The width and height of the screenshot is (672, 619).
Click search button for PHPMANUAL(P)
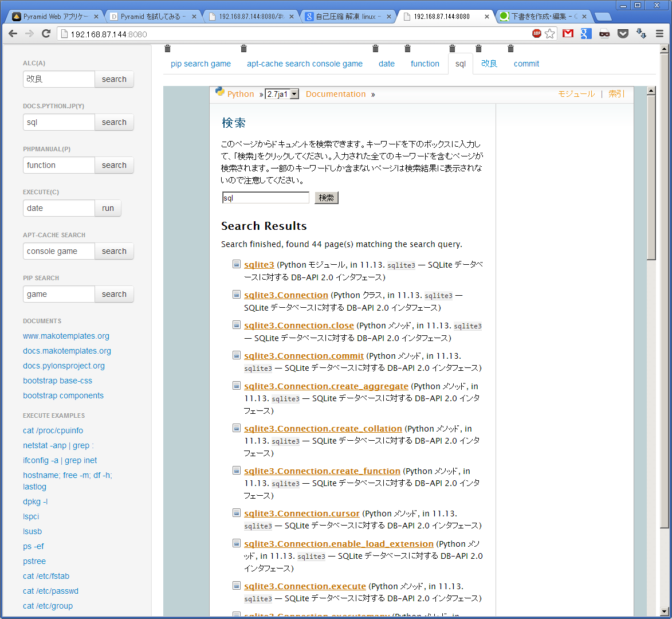(x=114, y=165)
